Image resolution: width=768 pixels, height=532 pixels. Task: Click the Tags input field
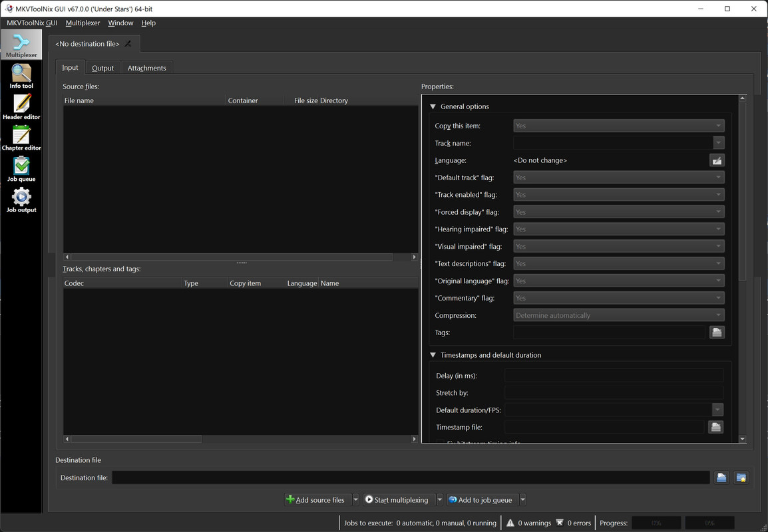coord(609,332)
